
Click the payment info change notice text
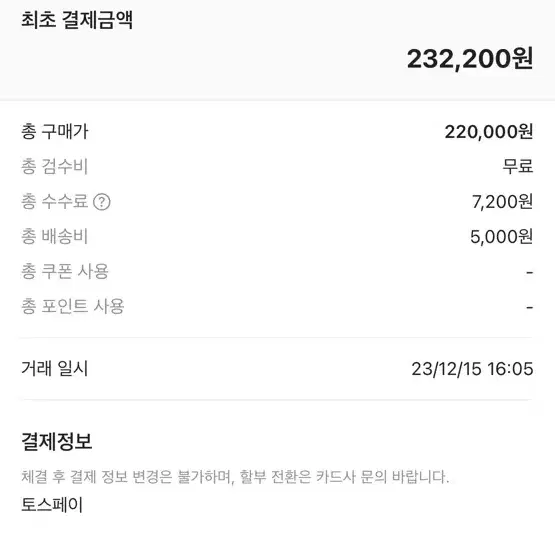click(235, 477)
